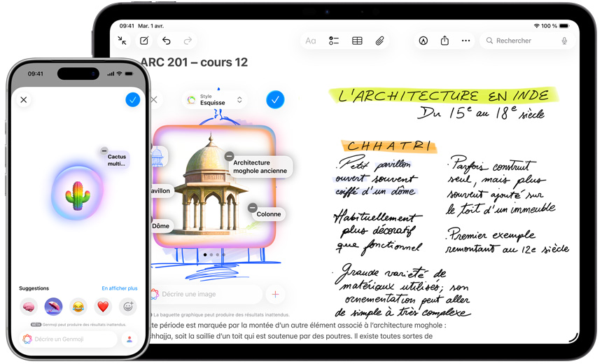Select the red heart emoji suggestion
This screenshot has width=602, height=364.
pos(103,307)
